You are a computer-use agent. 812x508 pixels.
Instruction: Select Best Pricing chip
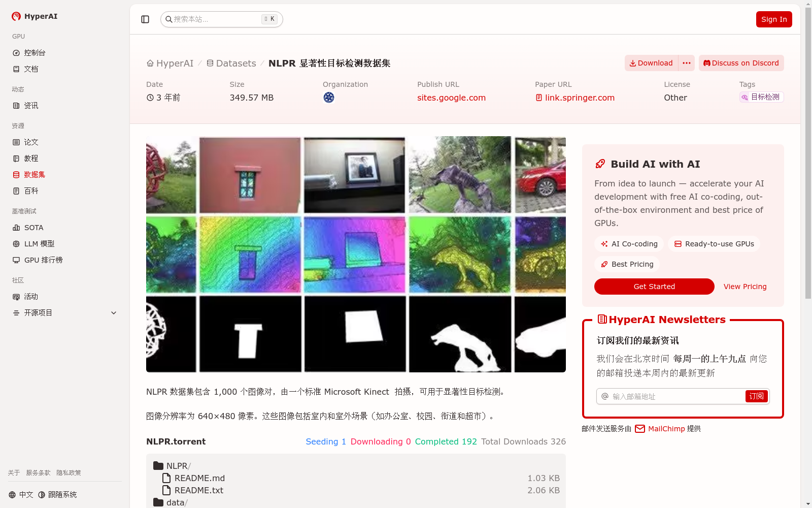(x=627, y=264)
